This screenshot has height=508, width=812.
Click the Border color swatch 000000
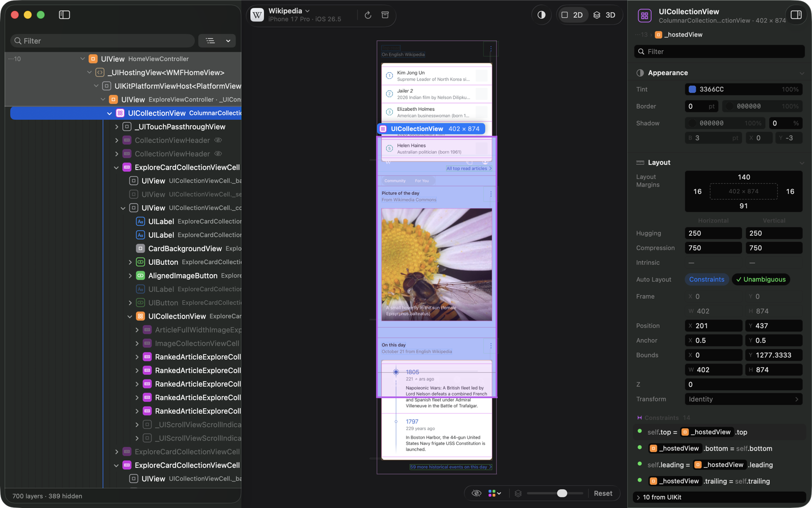click(730, 106)
